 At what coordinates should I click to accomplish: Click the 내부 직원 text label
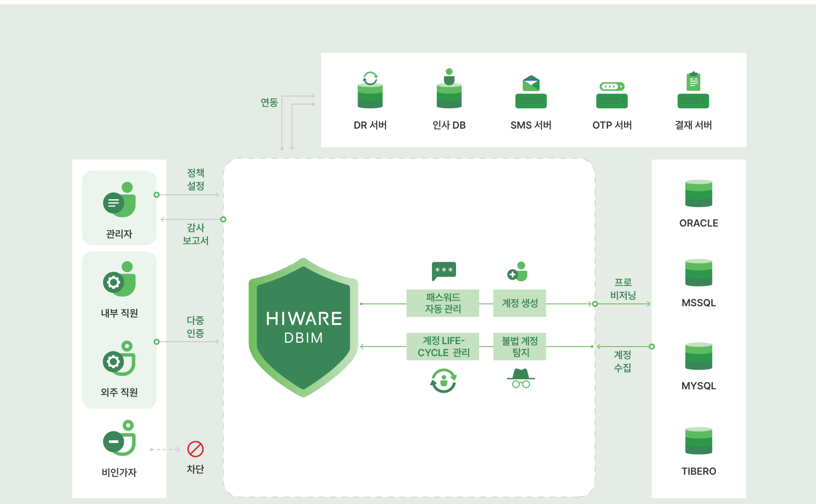click(119, 313)
